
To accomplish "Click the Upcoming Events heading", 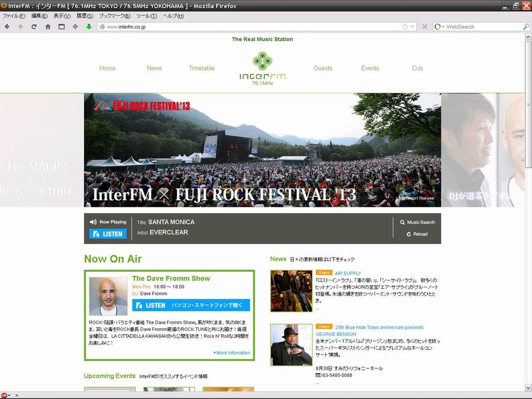I will (110, 376).
